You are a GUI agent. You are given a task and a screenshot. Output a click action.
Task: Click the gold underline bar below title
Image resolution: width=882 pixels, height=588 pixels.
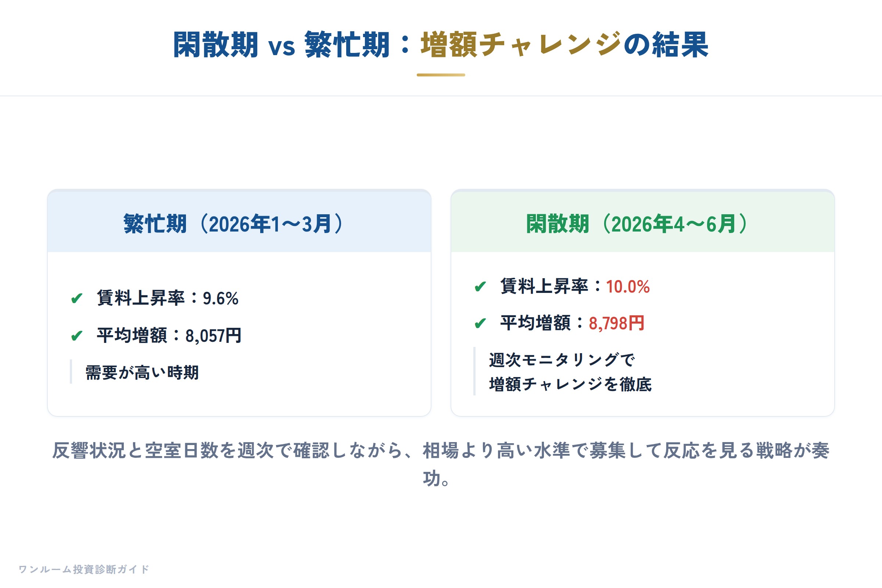coord(441,75)
